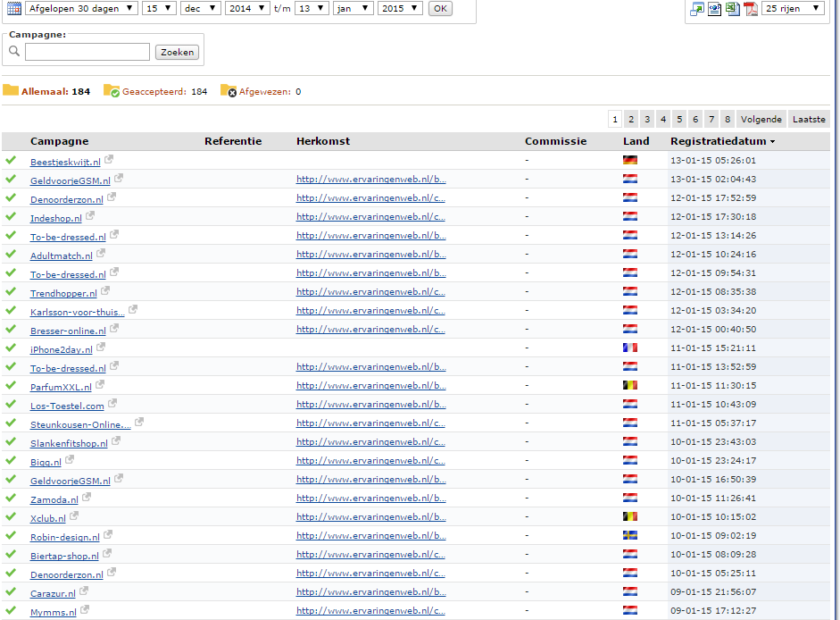The height and width of the screenshot is (620, 840).
Task: Open the Herkomst URL in Mymms.nl row
Action: click(x=370, y=611)
